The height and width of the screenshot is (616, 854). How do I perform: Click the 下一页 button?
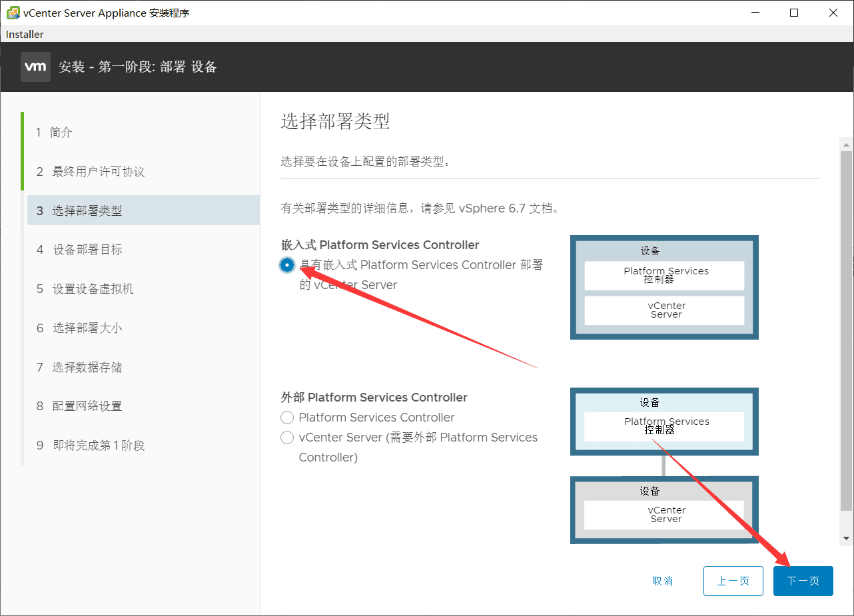803,581
